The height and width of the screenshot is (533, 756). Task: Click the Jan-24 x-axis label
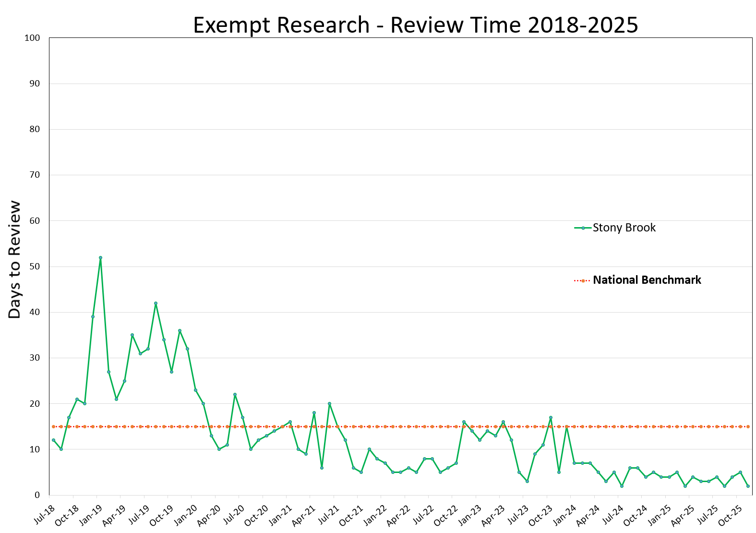565,515
